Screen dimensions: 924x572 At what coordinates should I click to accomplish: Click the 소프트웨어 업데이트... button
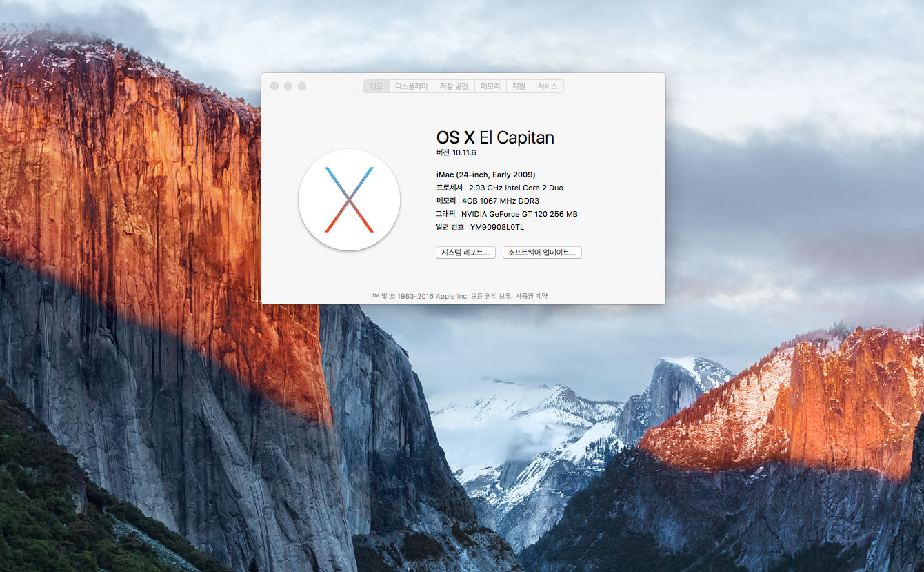pos(542,253)
